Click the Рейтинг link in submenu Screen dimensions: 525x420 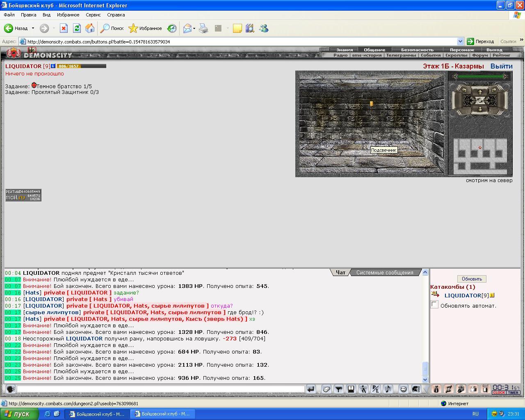point(502,55)
